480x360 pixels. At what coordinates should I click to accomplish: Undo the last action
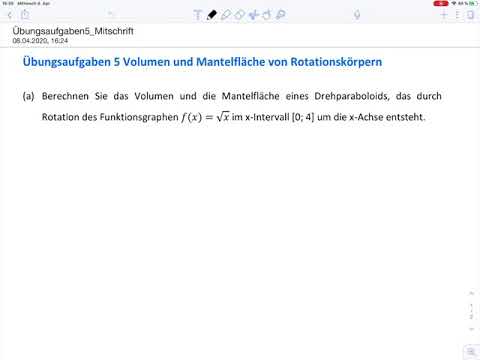110,15
